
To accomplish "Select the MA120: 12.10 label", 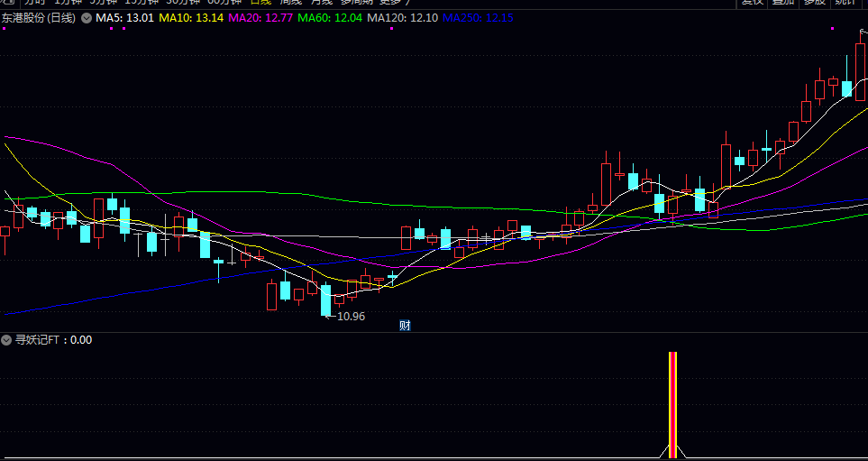I will [x=402, y=18].
